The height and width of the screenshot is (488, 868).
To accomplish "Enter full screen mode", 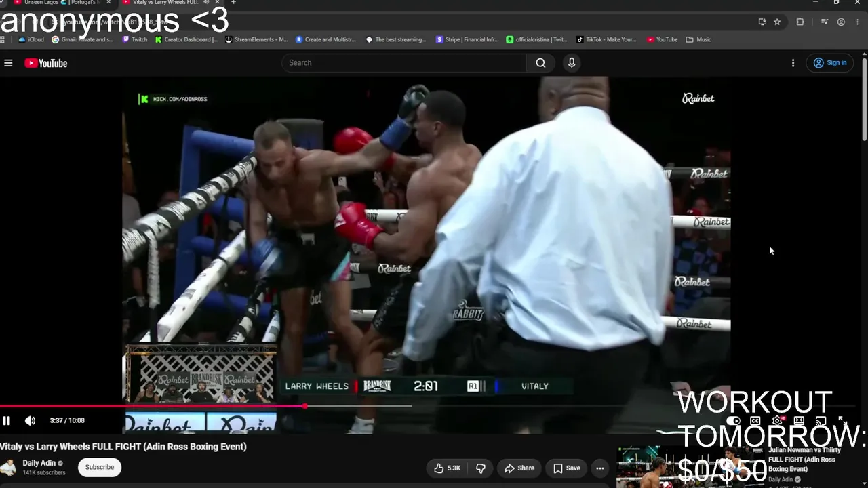I will click(842, 421).
